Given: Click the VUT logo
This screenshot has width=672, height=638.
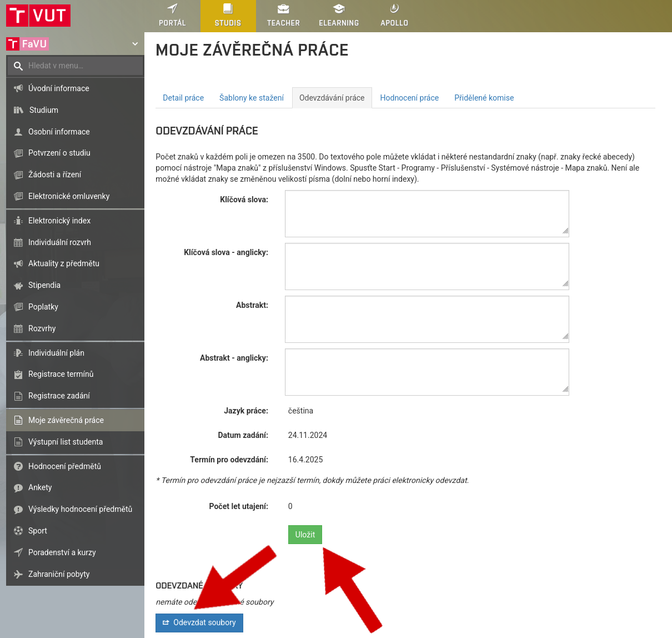Looking at the screenshot, I should tap(38, 16).
